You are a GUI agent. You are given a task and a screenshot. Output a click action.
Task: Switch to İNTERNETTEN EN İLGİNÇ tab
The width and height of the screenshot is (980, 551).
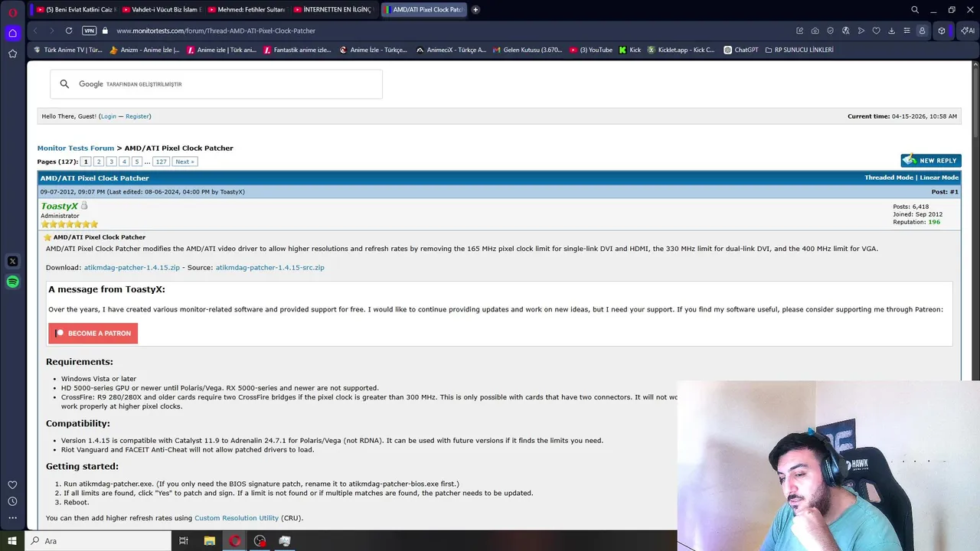tap(332, 10)
